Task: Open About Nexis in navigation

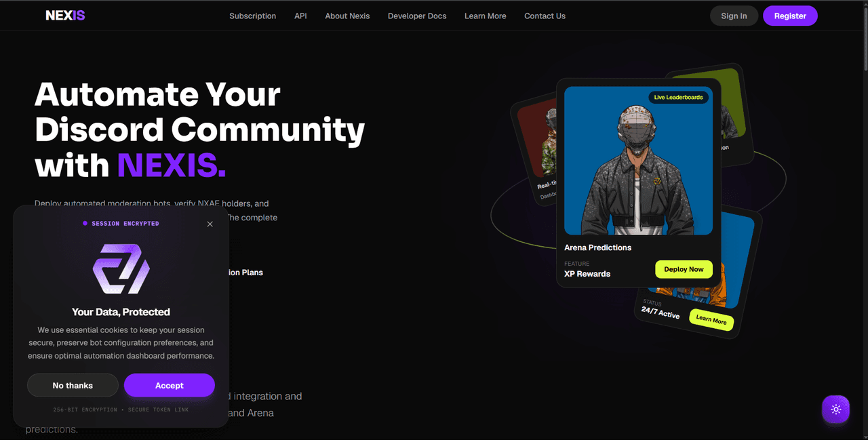Action: [x=347, y=16]
